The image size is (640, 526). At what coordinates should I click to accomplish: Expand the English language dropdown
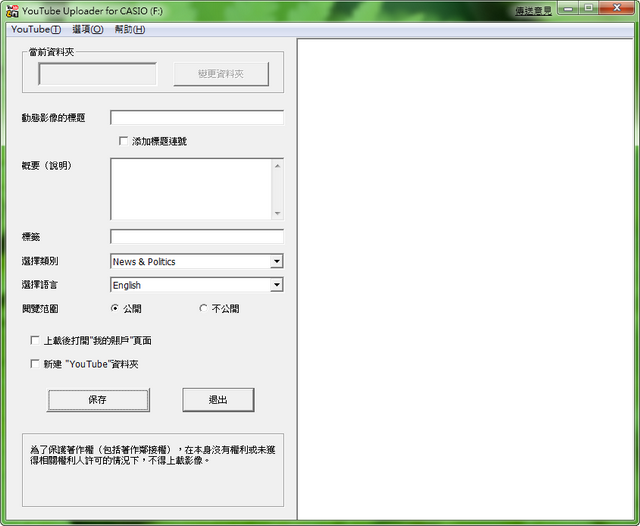point(277,285)
